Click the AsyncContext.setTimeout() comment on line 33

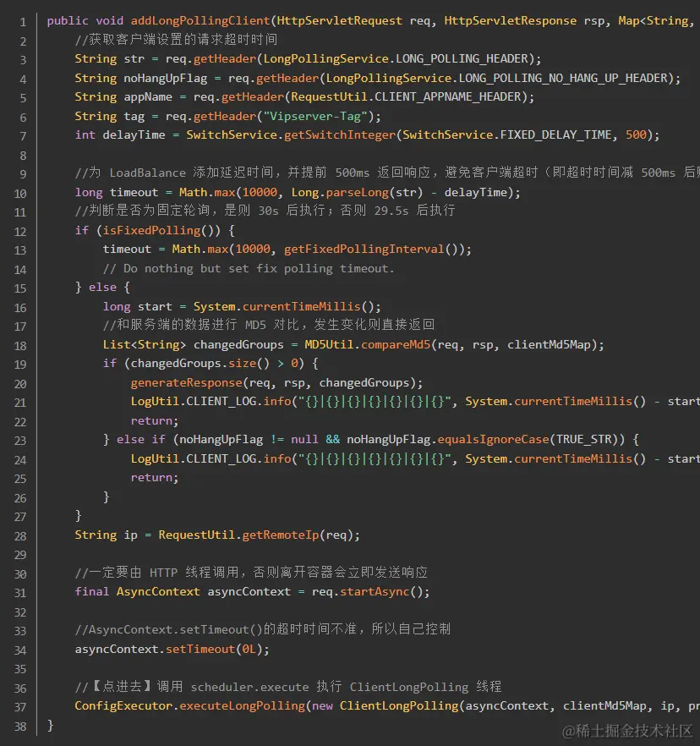[262, 629]
